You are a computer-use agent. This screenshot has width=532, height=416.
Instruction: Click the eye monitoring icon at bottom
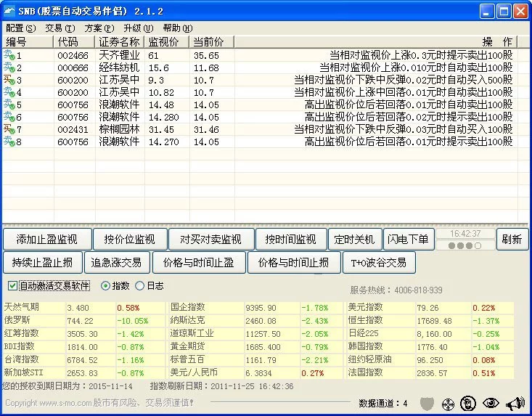[x=491, y=403]
